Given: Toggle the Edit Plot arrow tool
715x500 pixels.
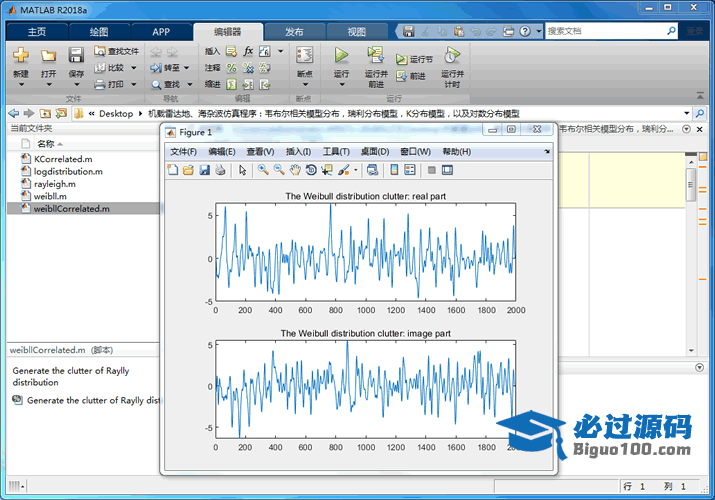Looking at the screenshot, I should click(242, 170).
